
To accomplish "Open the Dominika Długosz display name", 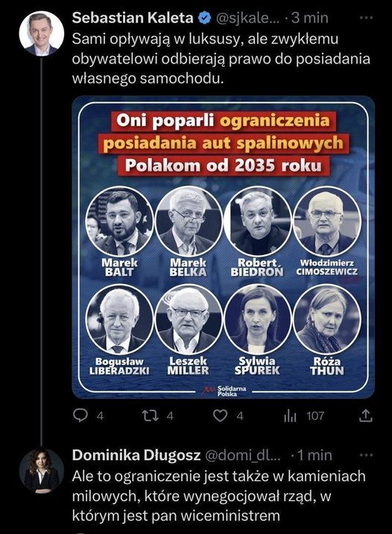I will [136, 456].
